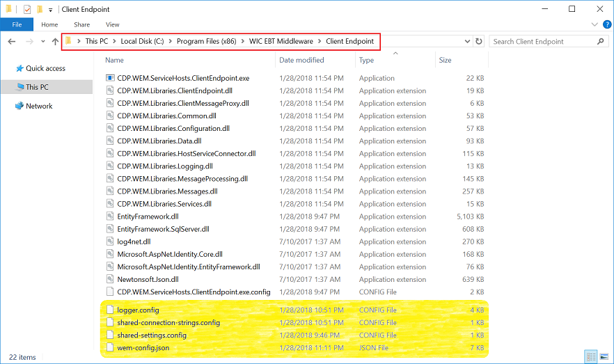Select Microsoft.AspNet.Identity.Core.dll file name
This screenshot has width=614, height=364.
point(170,254)
